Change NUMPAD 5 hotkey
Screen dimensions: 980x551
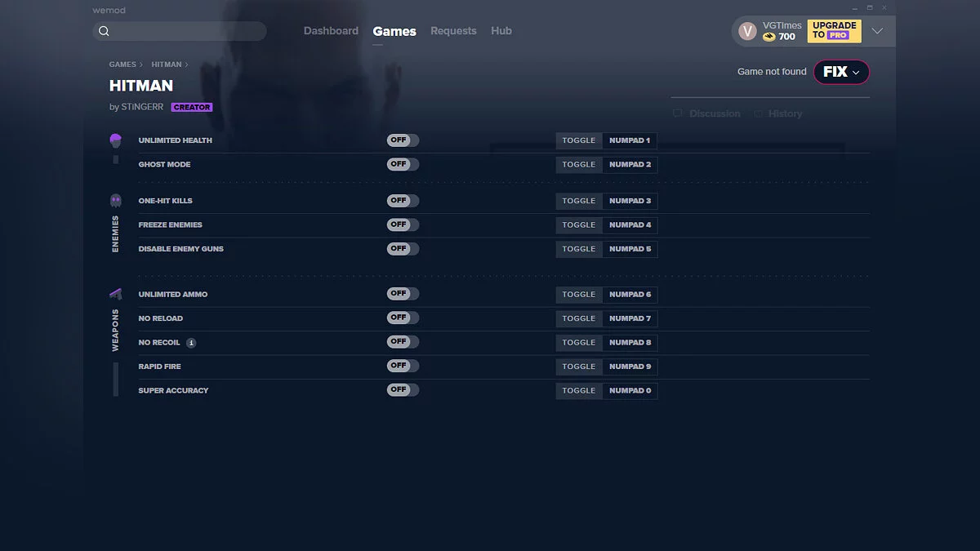click(x=630, y=249)
